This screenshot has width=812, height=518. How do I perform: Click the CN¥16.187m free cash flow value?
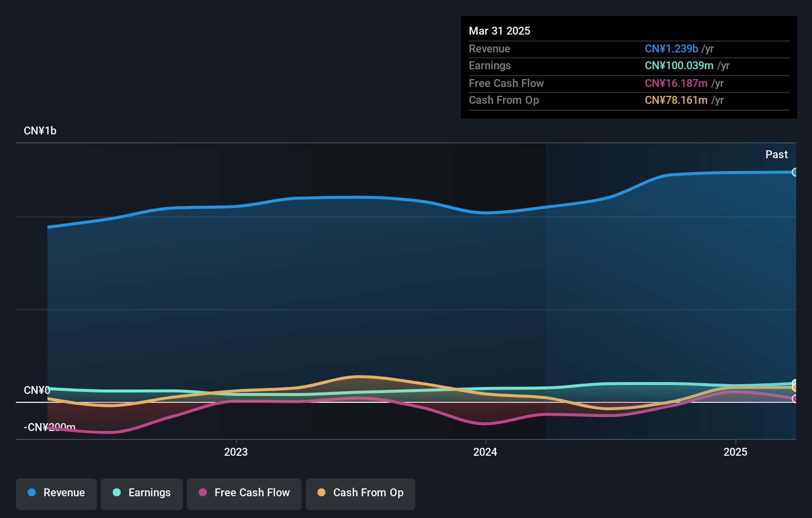coord(676,83)
